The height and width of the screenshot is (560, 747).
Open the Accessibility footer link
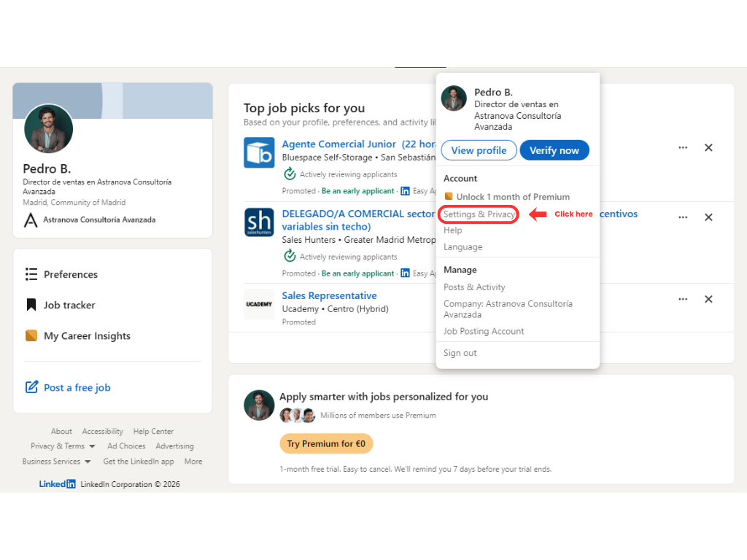102,432
